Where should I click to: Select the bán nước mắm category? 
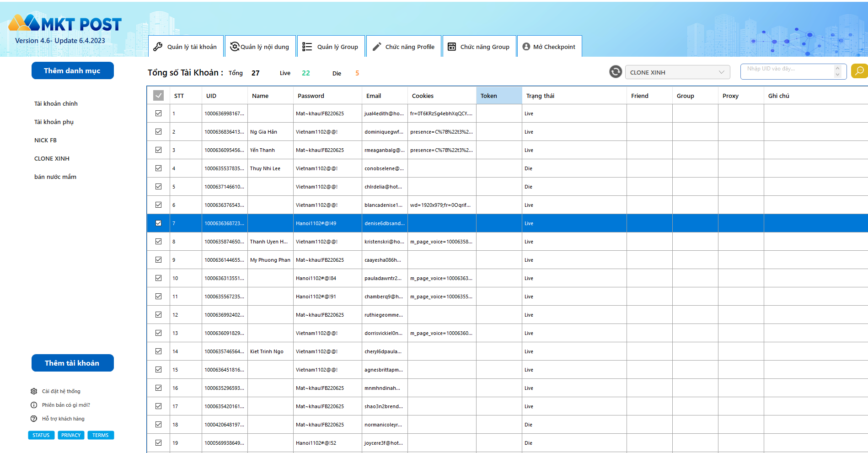tap(55, 177)
